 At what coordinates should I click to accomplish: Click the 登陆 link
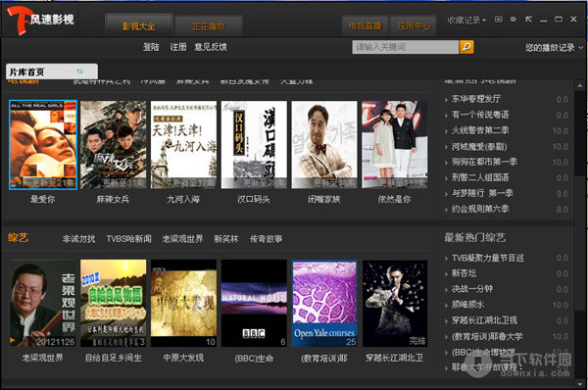(x=151, y=47)
